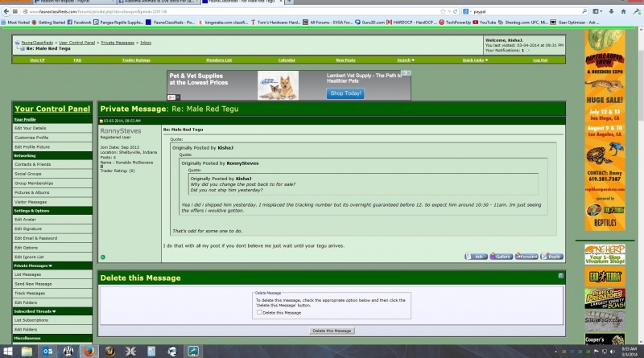Screen dimensions: 644x358
Task: Click the bookmark star in address bar
Action: coord(443,11)
